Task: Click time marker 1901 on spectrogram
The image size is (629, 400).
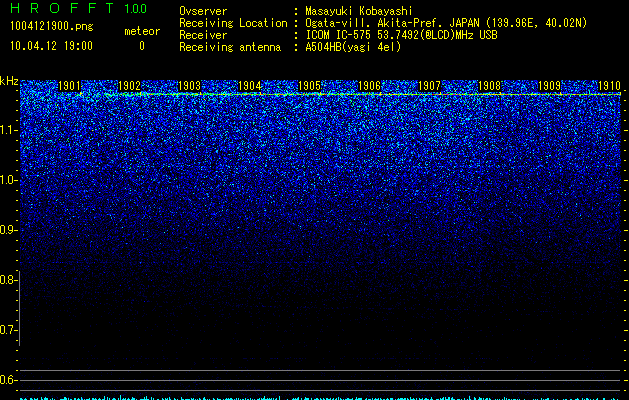Action: click(x=69, y=86)
